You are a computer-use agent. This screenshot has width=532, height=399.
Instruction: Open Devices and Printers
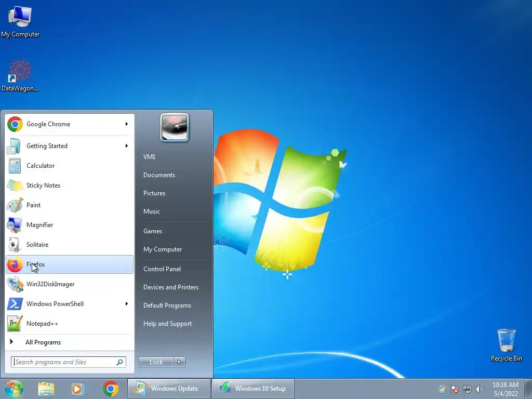[171, 287]
